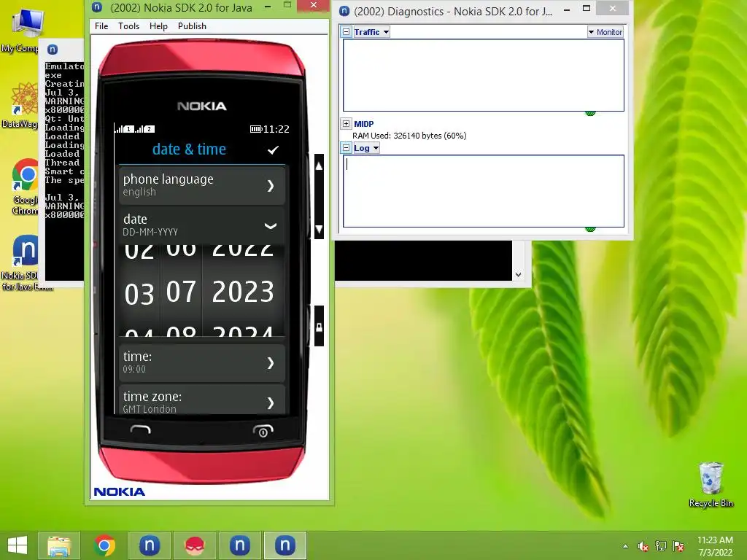Collapse the Log section in Diagnostics
This screenshot has height=560, width=747.
coord(347,148)
